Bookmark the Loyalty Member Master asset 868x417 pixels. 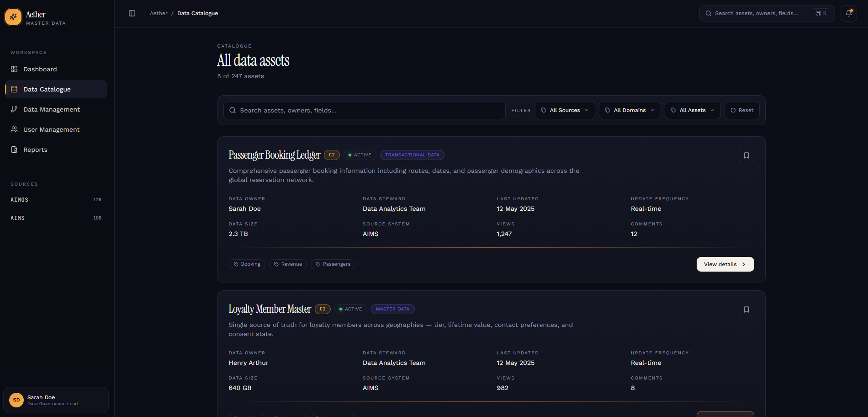pos(746,310)
